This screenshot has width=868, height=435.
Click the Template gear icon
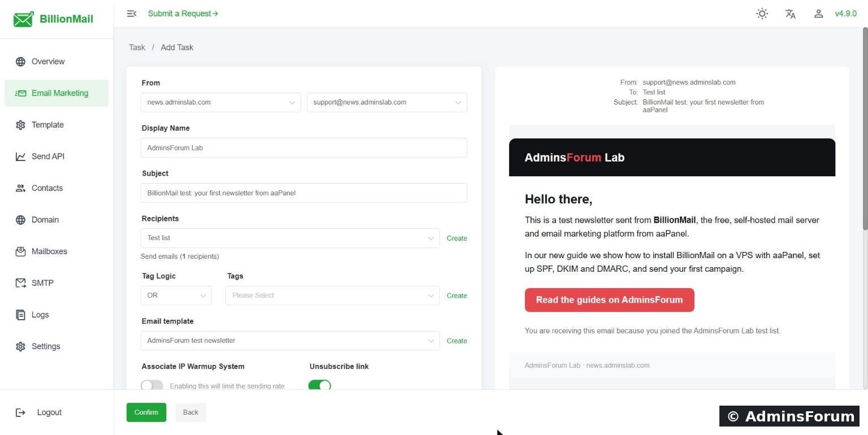click(21, 125)
